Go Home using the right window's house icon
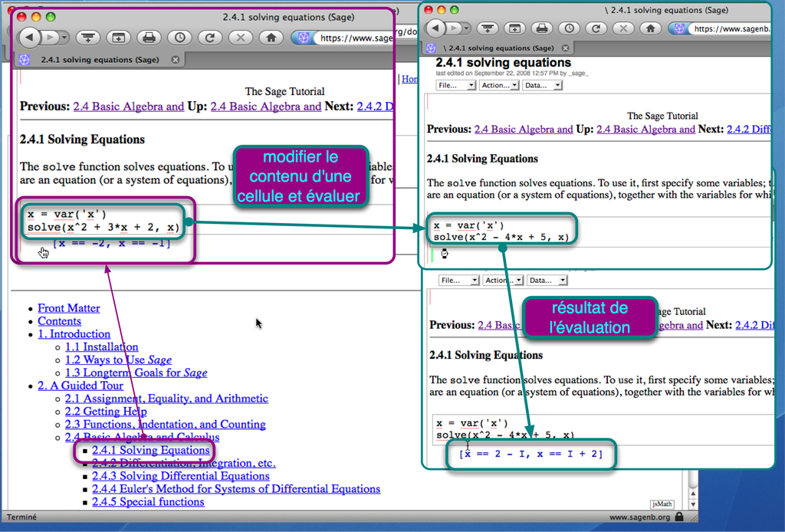Image resolution: width=785 pixels, height=532 pixels. click(x=651, y=28)
